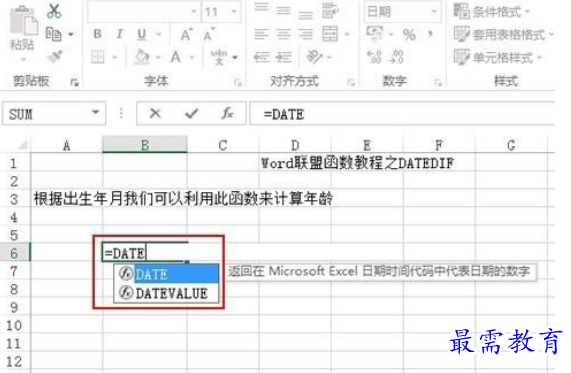Toggle Italic formatting

pyautogui.click(x=119, y=34)
